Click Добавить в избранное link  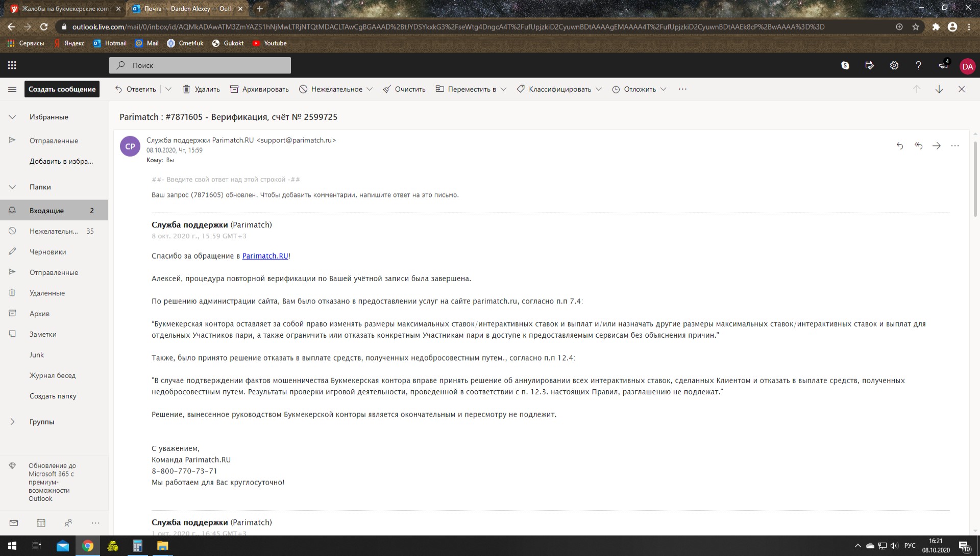pyautogui.click(x=61, y=161)
